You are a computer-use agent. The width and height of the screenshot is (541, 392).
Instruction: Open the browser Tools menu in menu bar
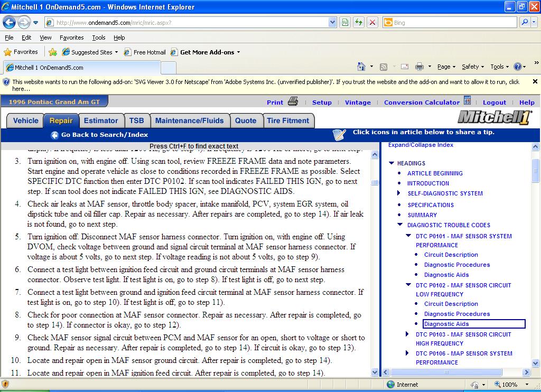click(x=99, y=38)
